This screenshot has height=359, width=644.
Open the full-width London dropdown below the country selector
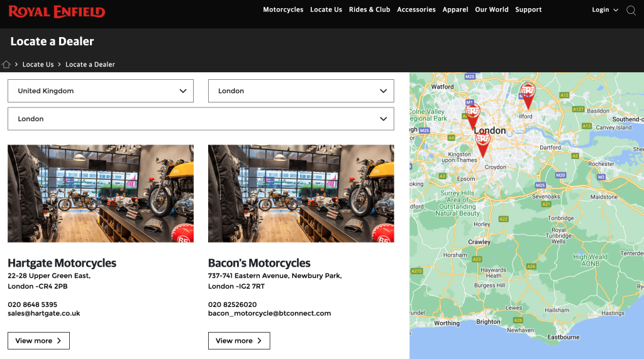[x=201, y=119]
